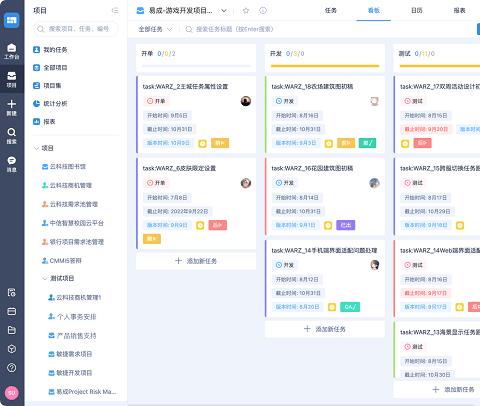
Task: Change 开发 status on WARZ_16 card
Action: click(285, 183)
